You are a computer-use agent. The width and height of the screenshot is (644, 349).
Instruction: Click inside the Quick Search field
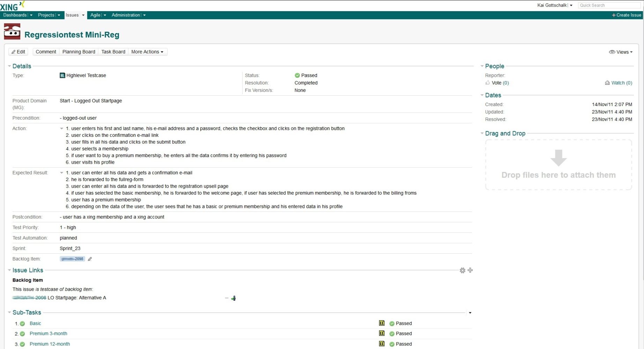coord(609,5)
